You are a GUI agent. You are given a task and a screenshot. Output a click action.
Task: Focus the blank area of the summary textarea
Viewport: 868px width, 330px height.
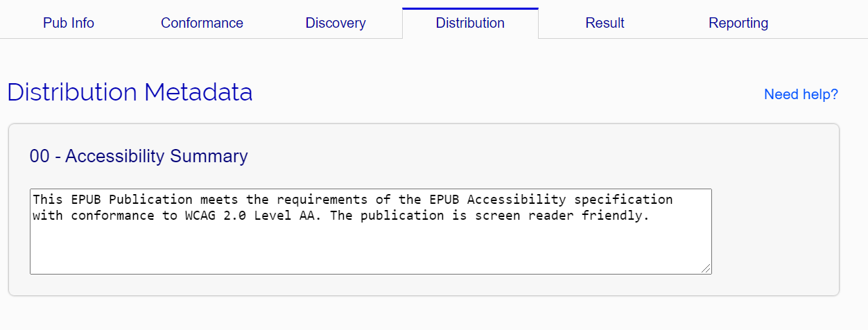[x=370, y=248]
